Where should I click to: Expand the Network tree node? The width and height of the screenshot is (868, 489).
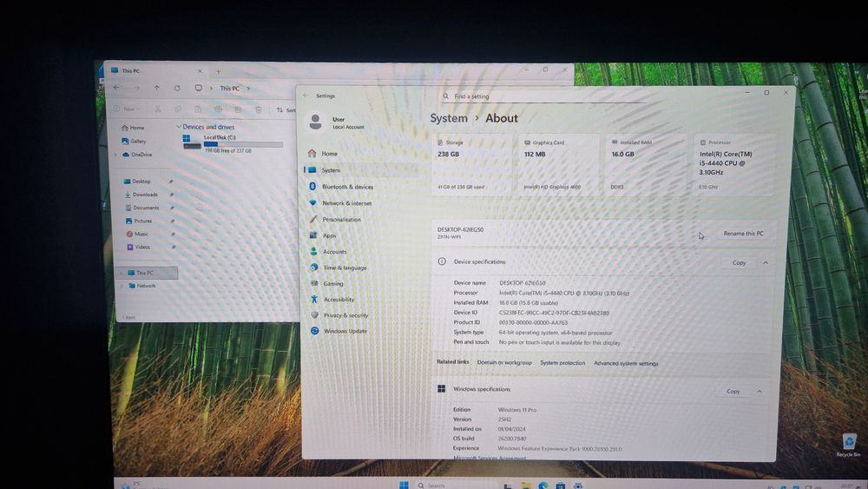[x=122, y=287]
